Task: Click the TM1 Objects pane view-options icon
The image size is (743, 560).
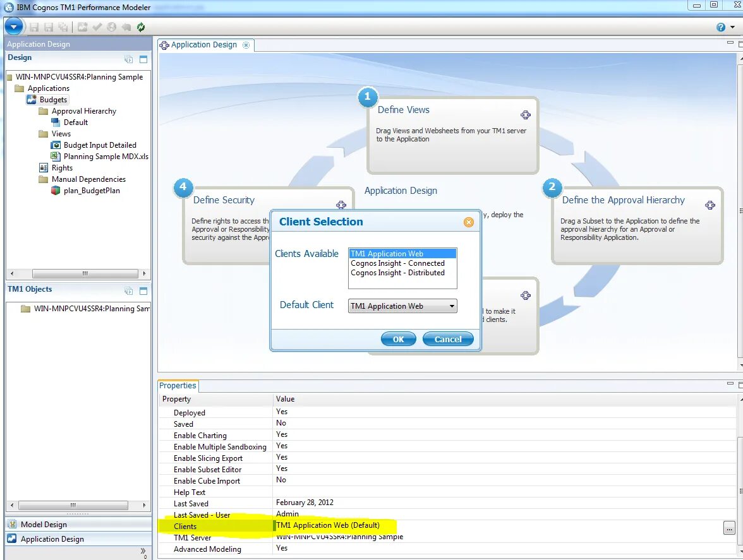Action: 128,290
